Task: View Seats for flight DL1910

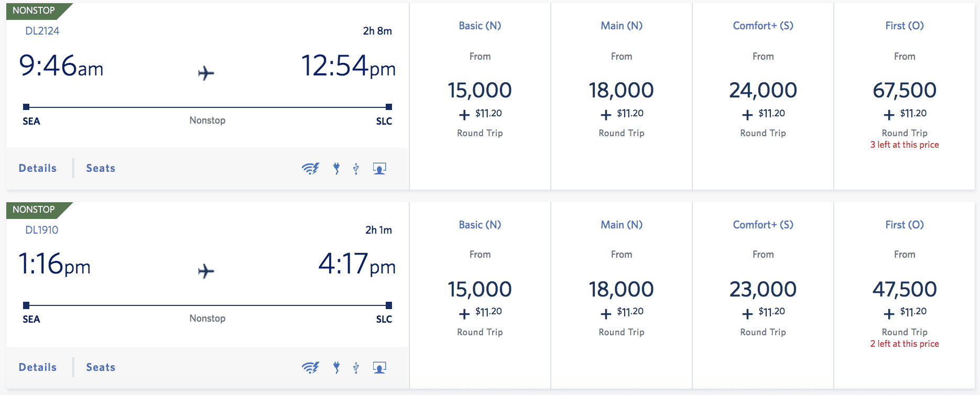Action: (x=101, y=367)
